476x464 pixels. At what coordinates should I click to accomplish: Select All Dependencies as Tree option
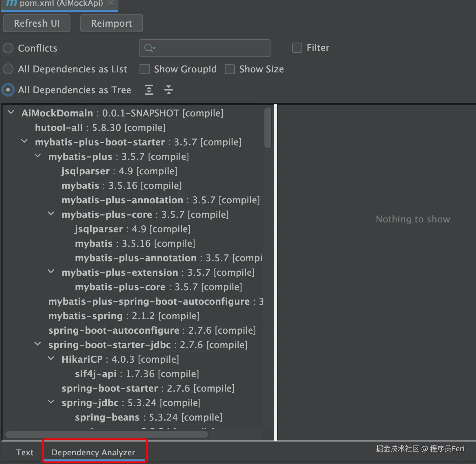tap(8, 90)
